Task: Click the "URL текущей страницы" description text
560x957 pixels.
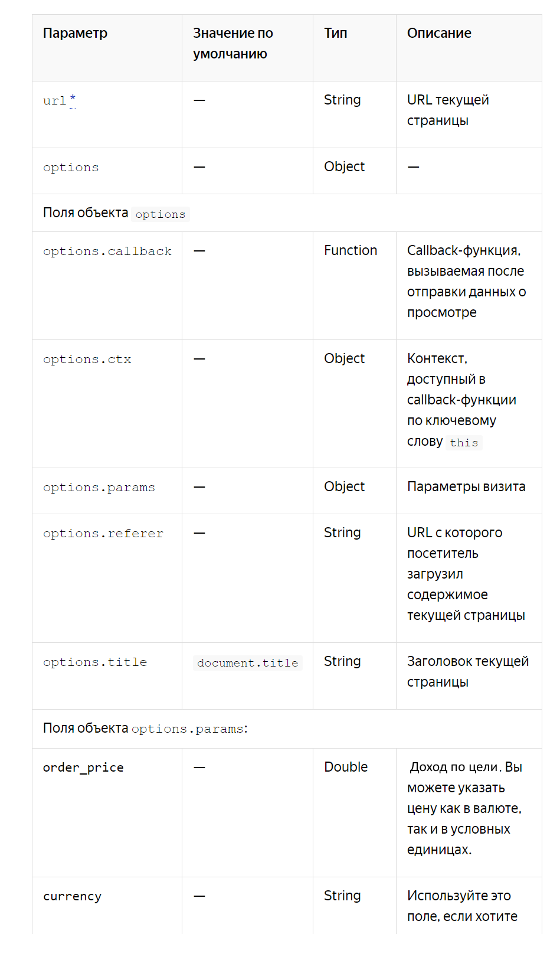Action: tap(448, 110)
